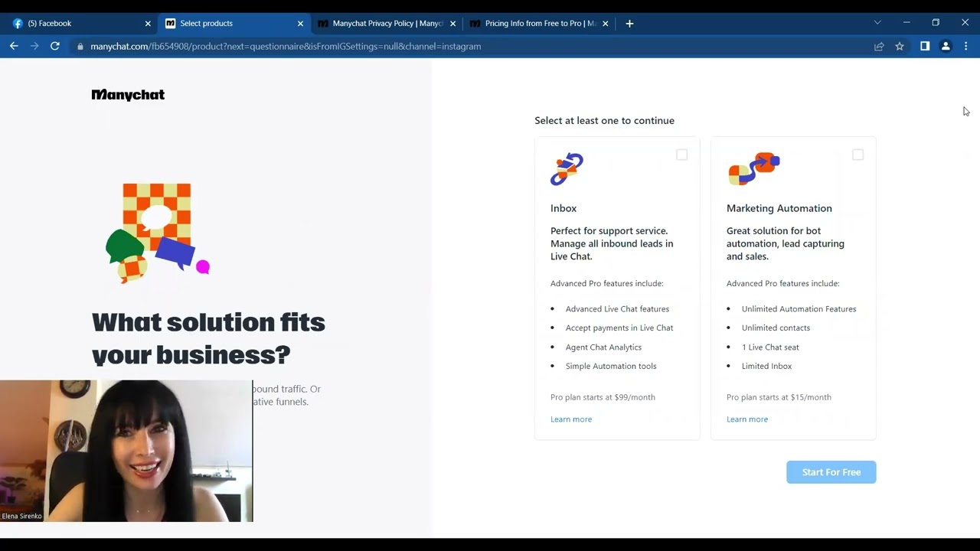Image resolution: width=980 pixels, height=551 pixels.
Task: Click the Marketing Automation card title
Action: click(x=779, y=208)
